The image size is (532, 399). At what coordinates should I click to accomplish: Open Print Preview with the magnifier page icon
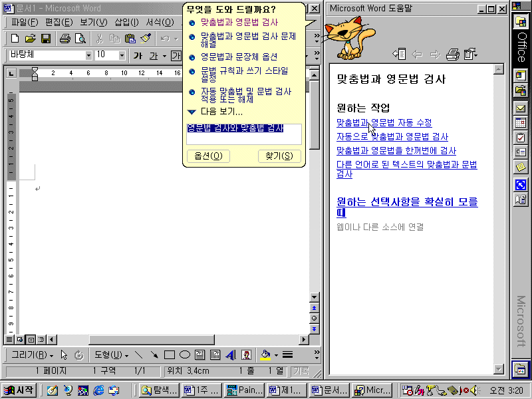coord(80,39)
